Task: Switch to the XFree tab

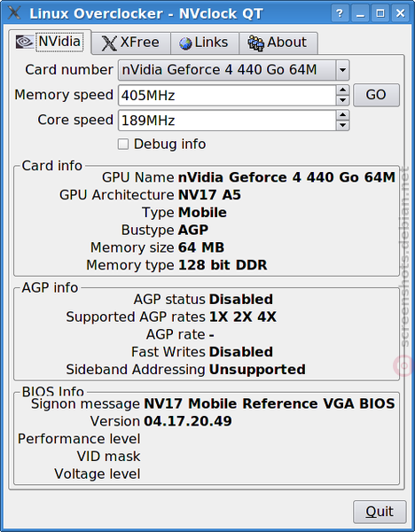Action: 131,43
